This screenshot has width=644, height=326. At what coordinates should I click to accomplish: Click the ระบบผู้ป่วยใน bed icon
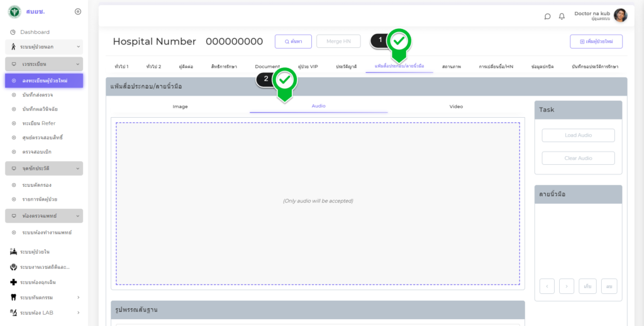tap(13, 252)
